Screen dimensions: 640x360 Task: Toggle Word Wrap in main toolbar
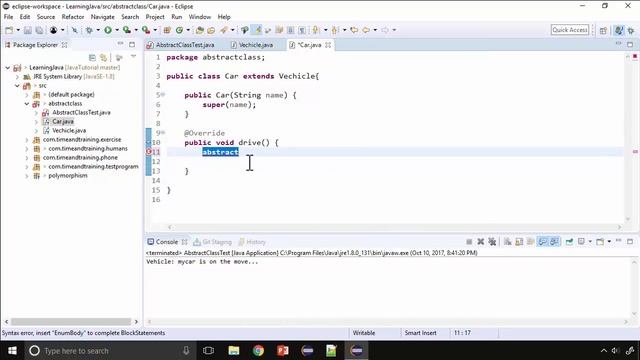tap(279, 30)
